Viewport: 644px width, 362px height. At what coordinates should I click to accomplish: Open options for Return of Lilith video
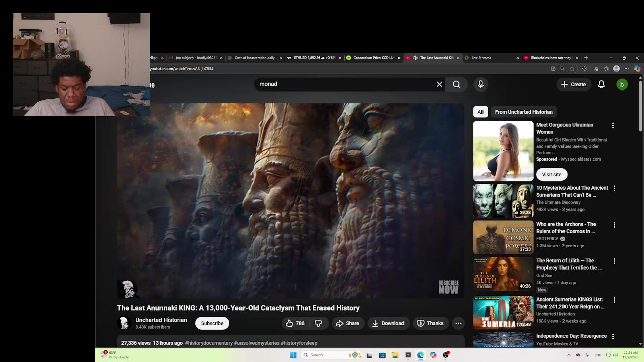point(614,261)
